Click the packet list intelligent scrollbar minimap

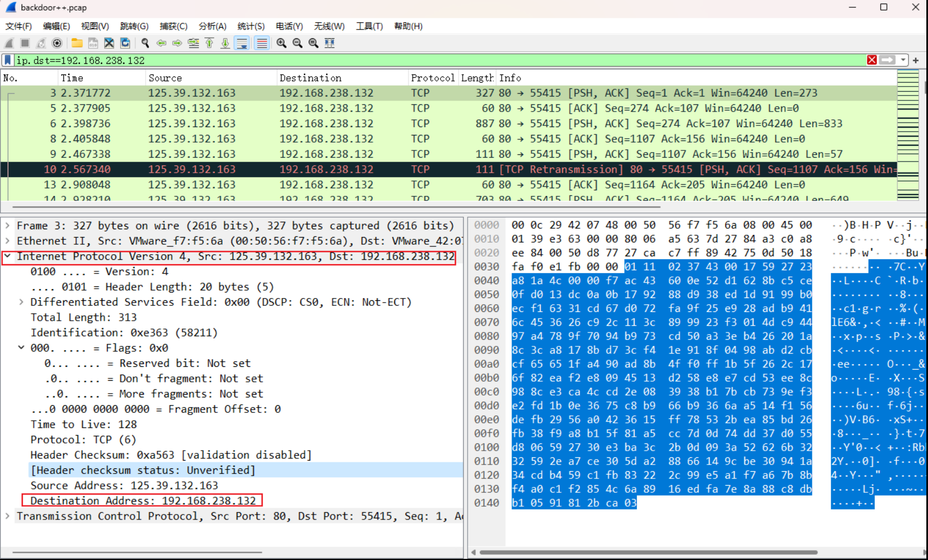click(908, 135)
